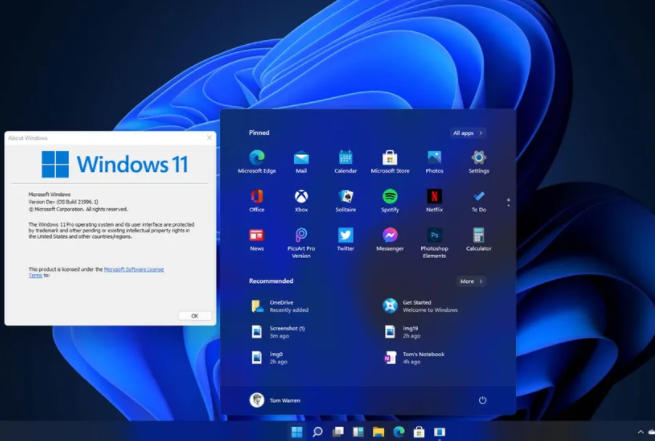Show hidden system tray icons

[640, 432]
